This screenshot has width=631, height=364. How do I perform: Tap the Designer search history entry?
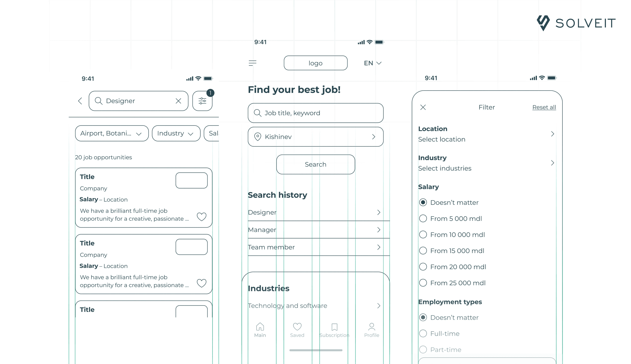point(315,212)
